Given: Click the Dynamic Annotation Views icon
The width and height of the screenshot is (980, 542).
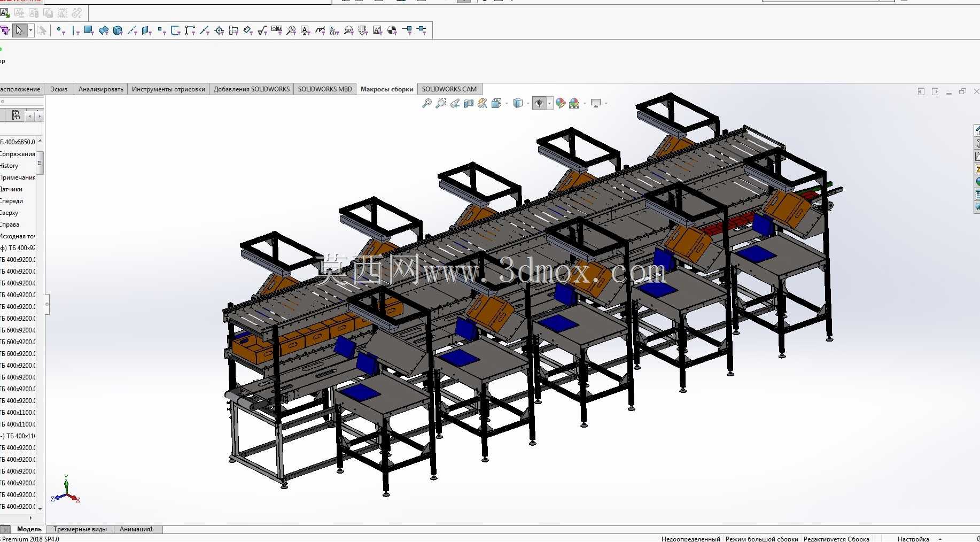Looking at the screenshot, I should pos(483,103).
